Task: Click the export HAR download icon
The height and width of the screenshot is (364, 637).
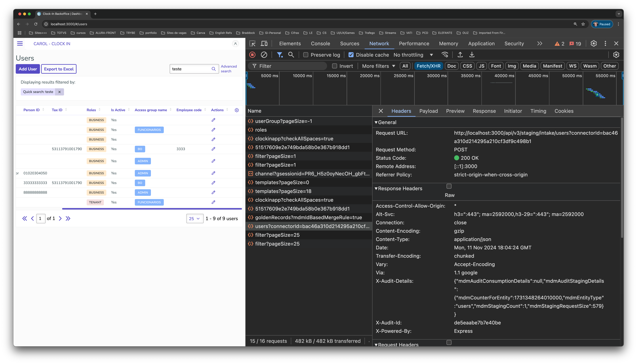Action: [x=472, y=55]
